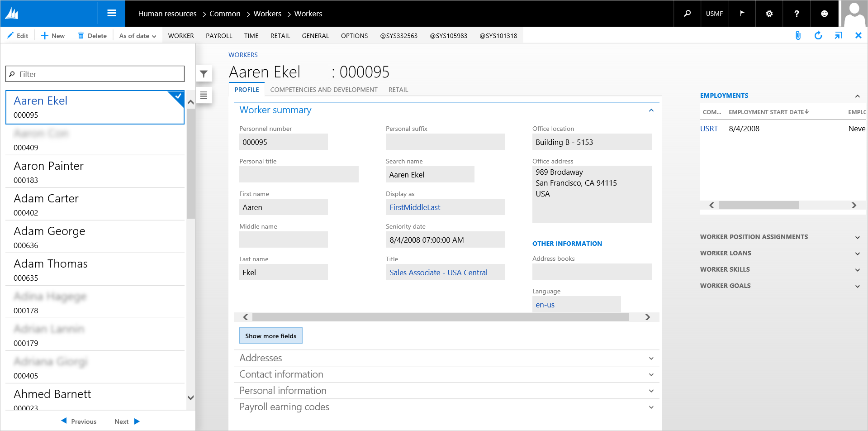The width and height of the screenshot is (868, 431).
Task: Toggle selection checkmark on Aaren Ekel
Action: (178, 96)
